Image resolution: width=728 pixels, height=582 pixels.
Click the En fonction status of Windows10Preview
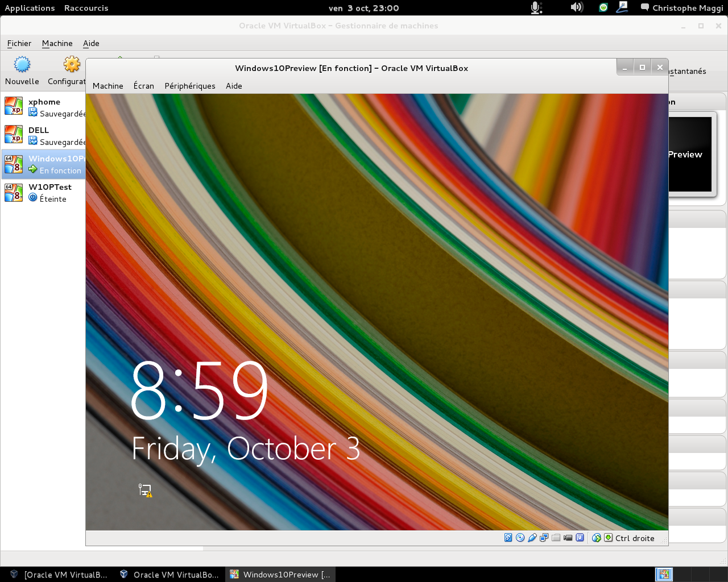60,171
